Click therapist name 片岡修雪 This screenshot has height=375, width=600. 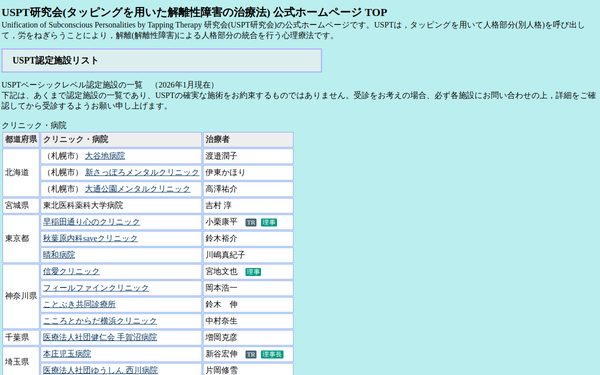[x=221, y=370]
